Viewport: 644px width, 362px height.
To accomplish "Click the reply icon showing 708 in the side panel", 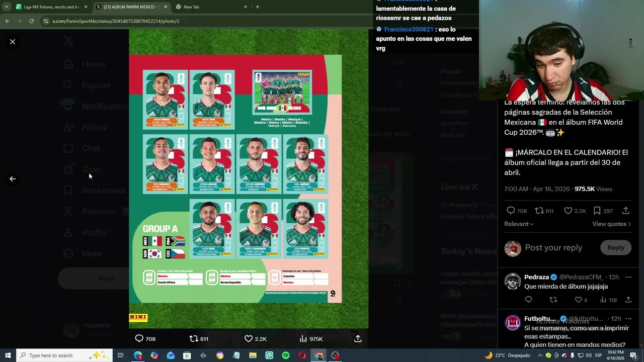I will pos(517,211).
